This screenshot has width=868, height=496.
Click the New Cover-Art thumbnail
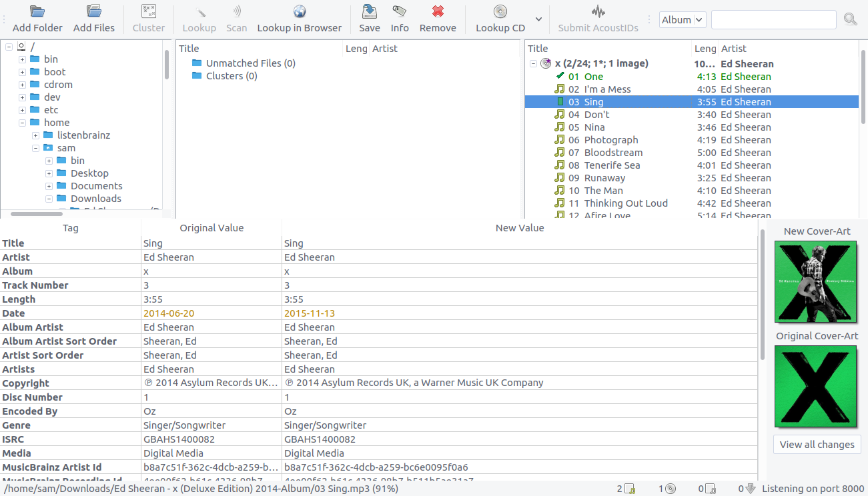pyautogui.click(x=815, y=281)
